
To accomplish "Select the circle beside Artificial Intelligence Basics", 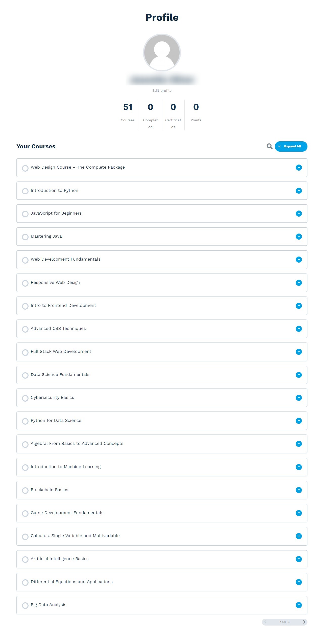I will click(25, 559).
